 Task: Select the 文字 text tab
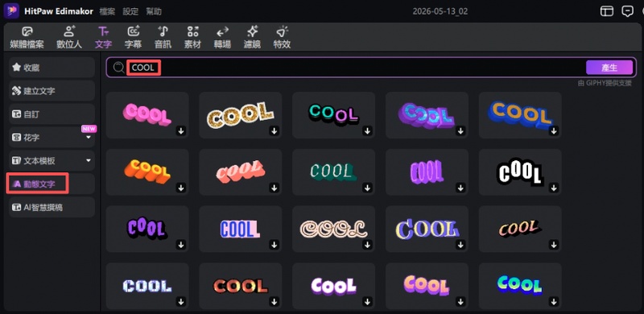[x=103, y=37]
